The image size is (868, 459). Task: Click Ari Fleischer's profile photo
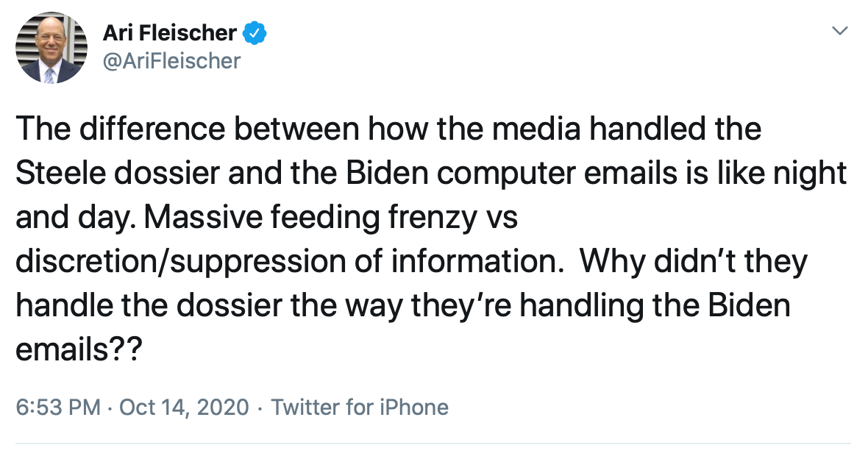coord(51,48)
